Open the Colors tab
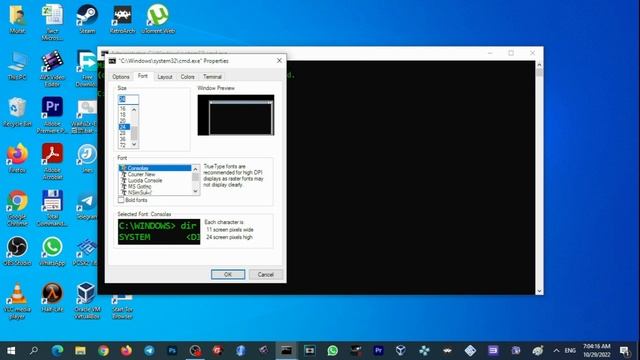The width and height of the screenshot is (640, 360). [187, 77]
